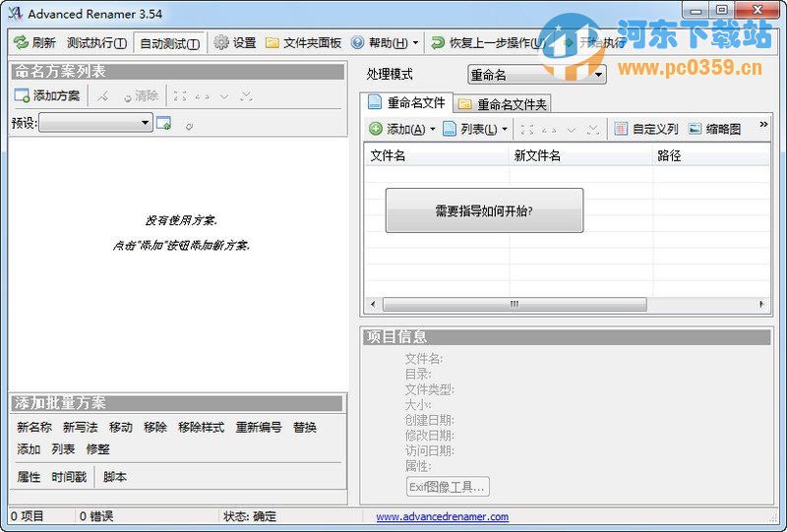Undo last batch (恢复上一步操作)
The width and height of the screenshot is (787, 532).
488,42
